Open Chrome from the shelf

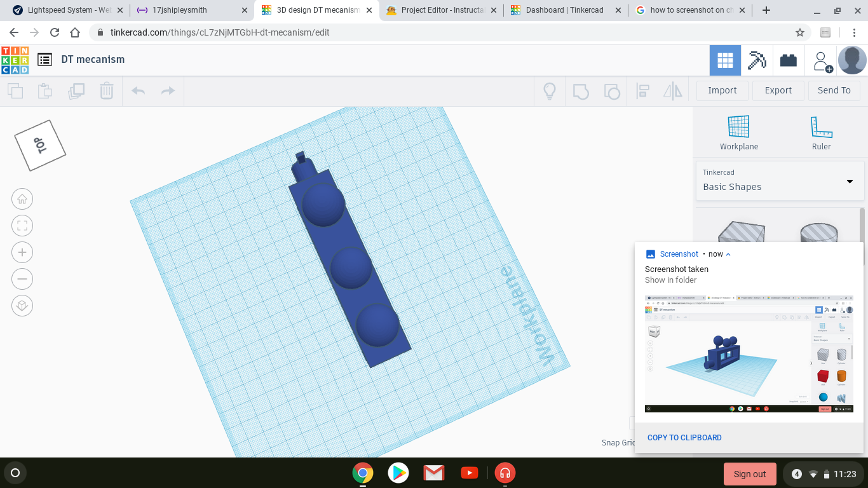click(x=363, y=473)
